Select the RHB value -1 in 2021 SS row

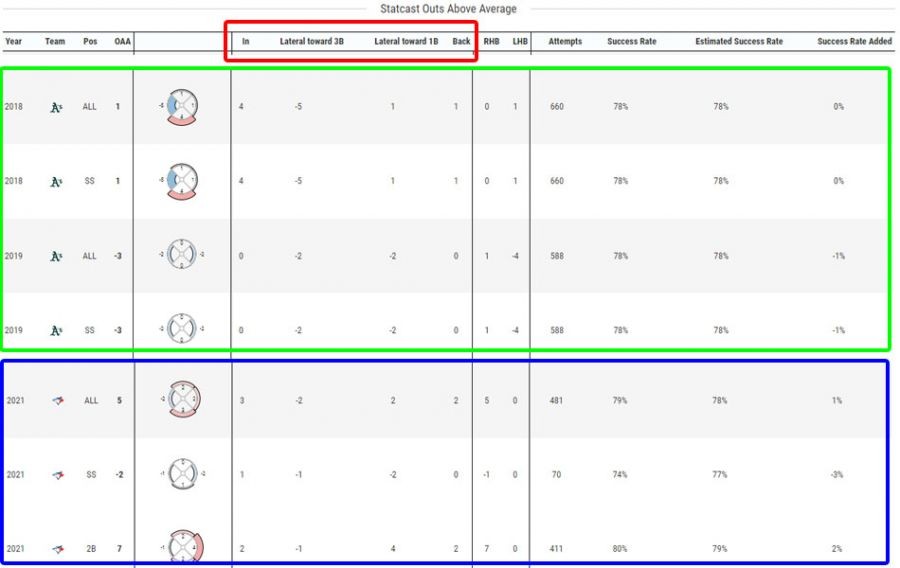(486, 474)
